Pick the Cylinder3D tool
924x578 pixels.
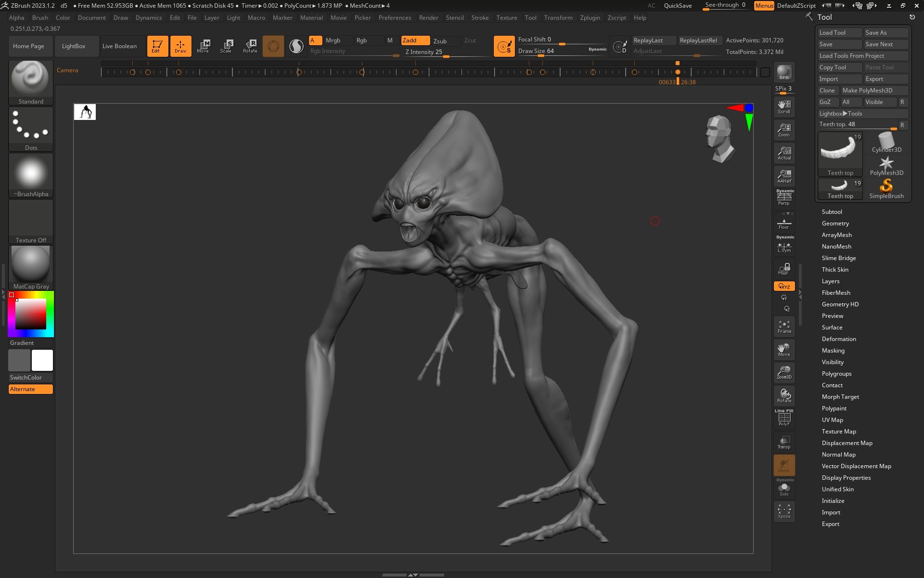[x=886, y=143]
